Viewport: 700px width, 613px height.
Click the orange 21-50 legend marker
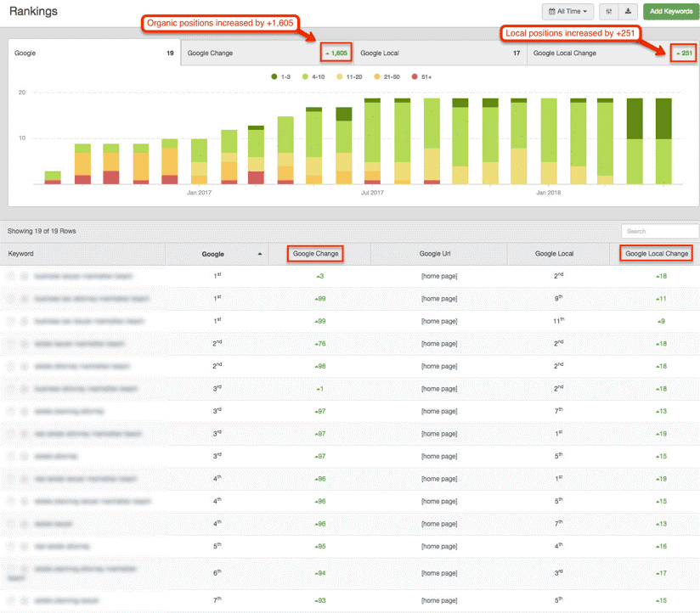coord(380,76)
